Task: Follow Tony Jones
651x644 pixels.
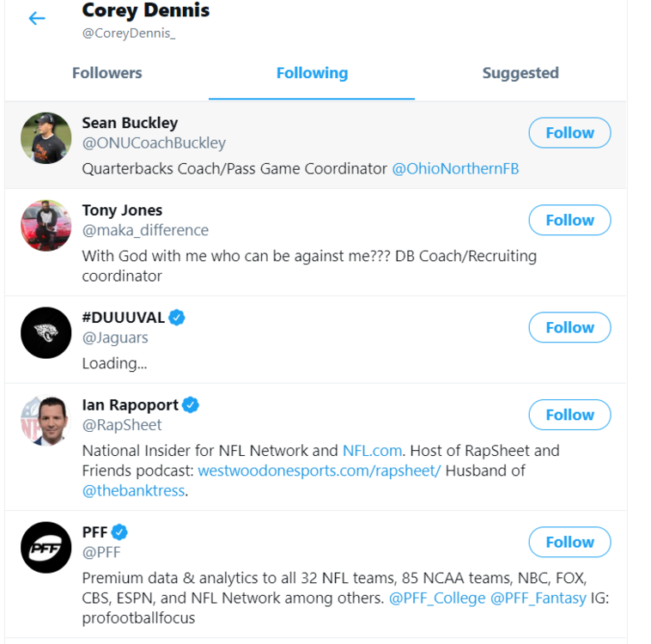Action: point(569,221)
